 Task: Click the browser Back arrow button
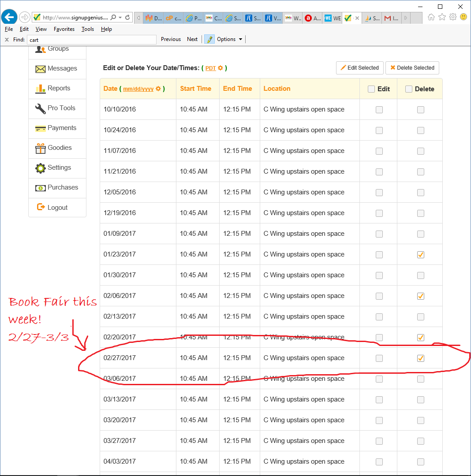click(9, 17)
